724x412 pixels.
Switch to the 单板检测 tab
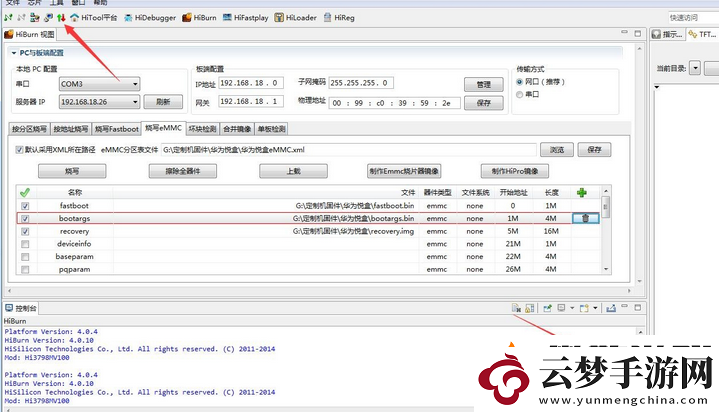(272, 129)
